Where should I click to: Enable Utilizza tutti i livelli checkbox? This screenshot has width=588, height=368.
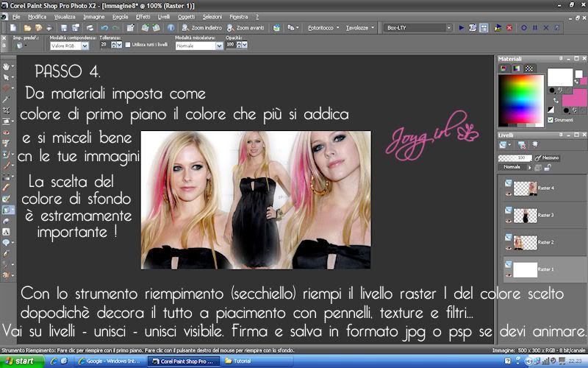click(128, 45)
